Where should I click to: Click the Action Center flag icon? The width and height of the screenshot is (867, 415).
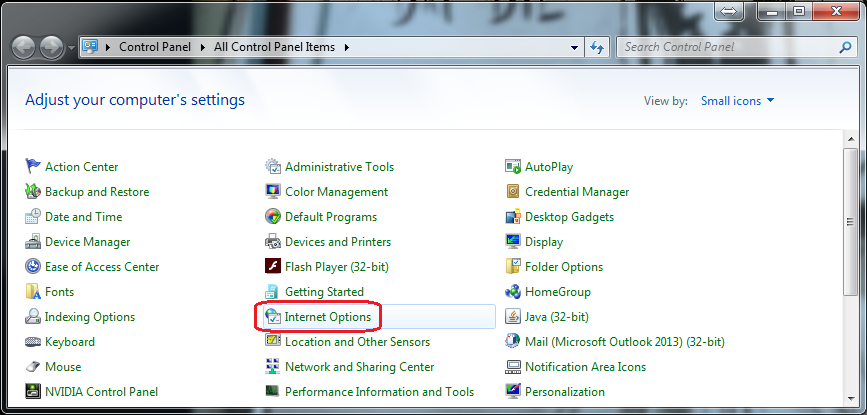click(x=33, y=167)
